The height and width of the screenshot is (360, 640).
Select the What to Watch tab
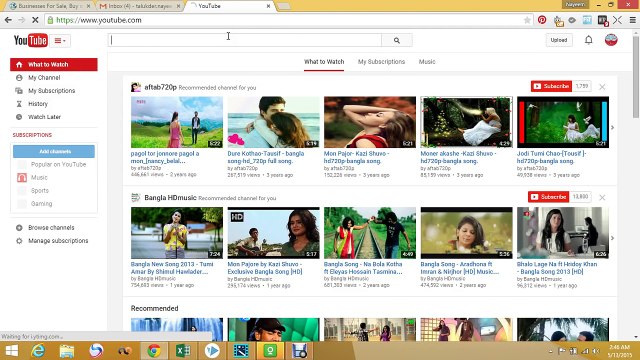pos(324,62)
